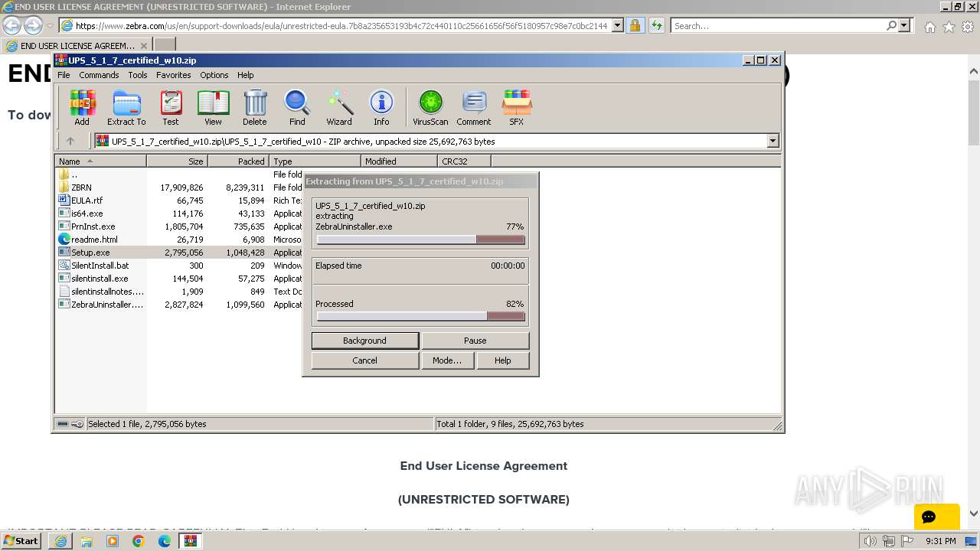Image resolution: width=980 pixels, height=551 pixels.
Task: Sort by Name column header
Action: pyautogui.click(x=100, y=161)
